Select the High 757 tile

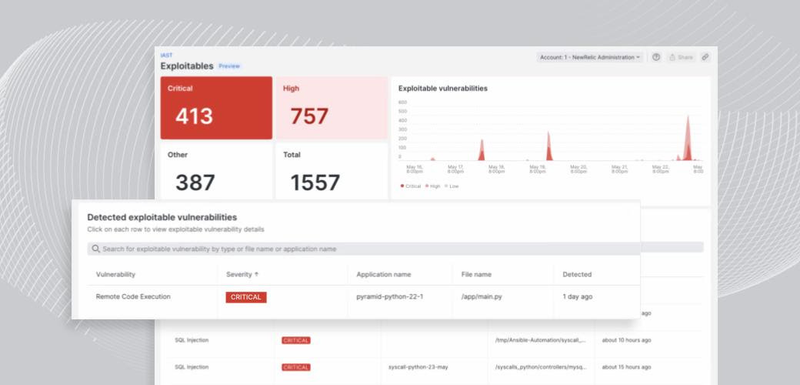pyautogui.click(x=332, y=108)
